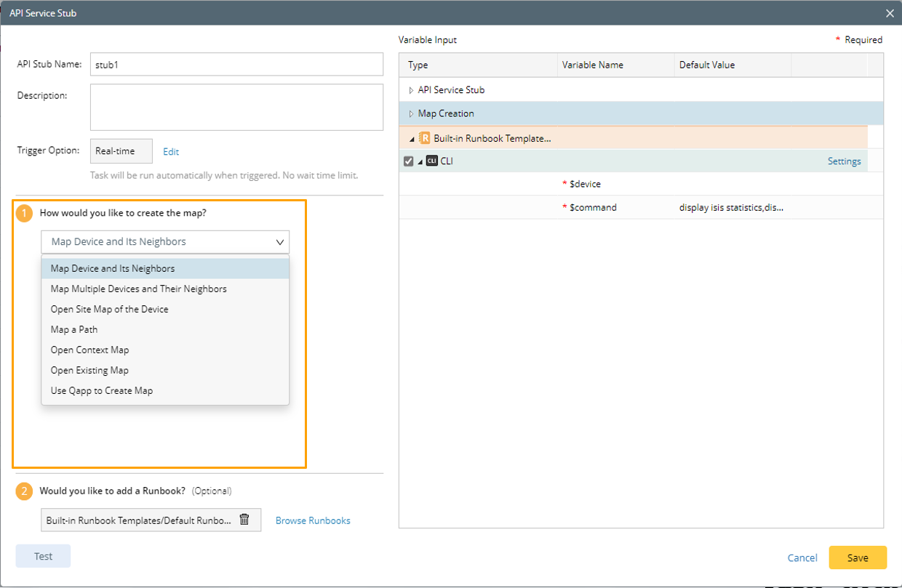Click the orange Runbook template icon

point(425,138)
